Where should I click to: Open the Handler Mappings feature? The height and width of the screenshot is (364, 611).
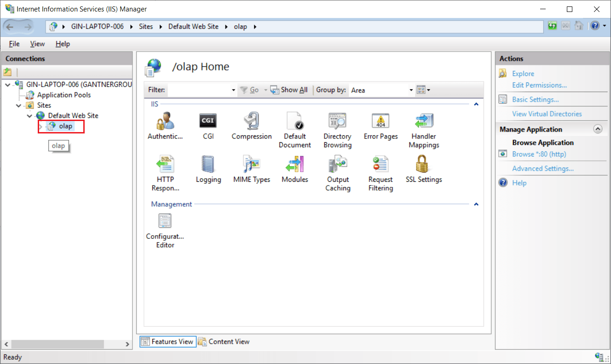(424, 130)
